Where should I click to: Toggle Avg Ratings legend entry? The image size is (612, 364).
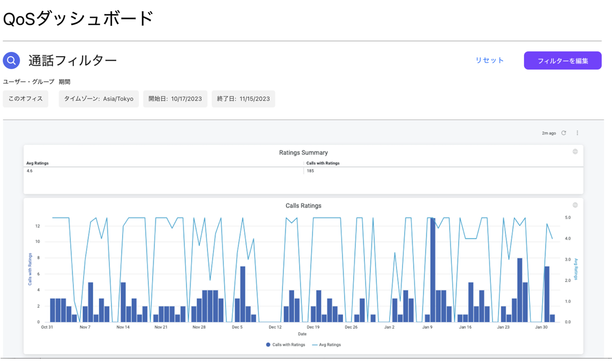[327, 345]
